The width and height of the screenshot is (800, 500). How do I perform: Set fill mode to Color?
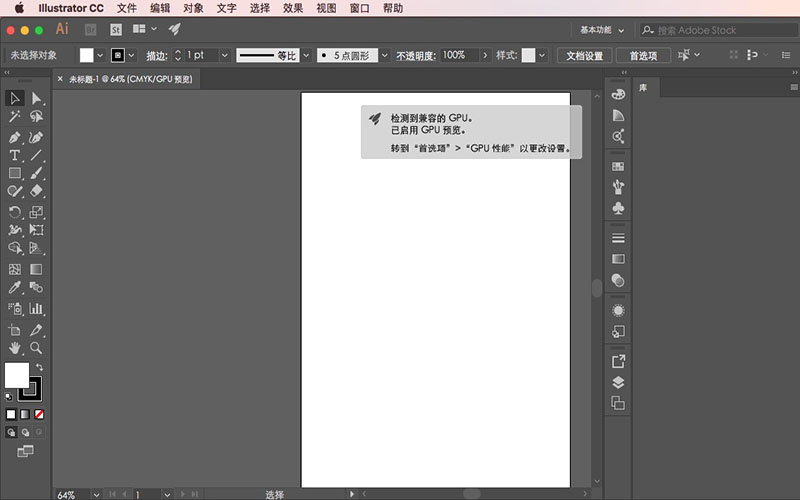pos(11,414)
